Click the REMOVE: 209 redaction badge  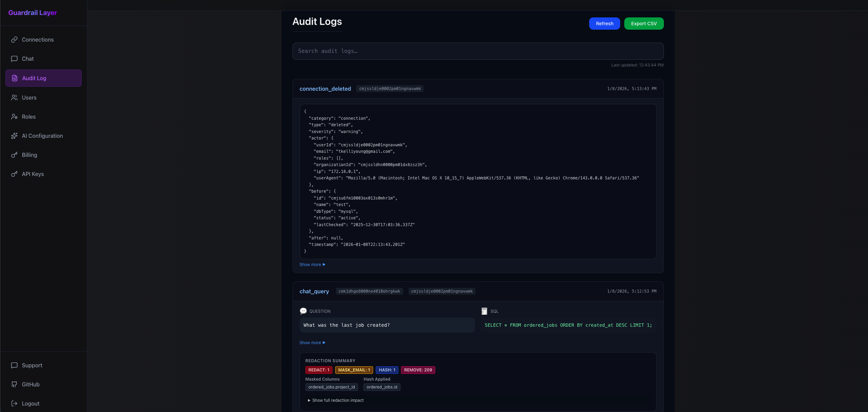418,370
